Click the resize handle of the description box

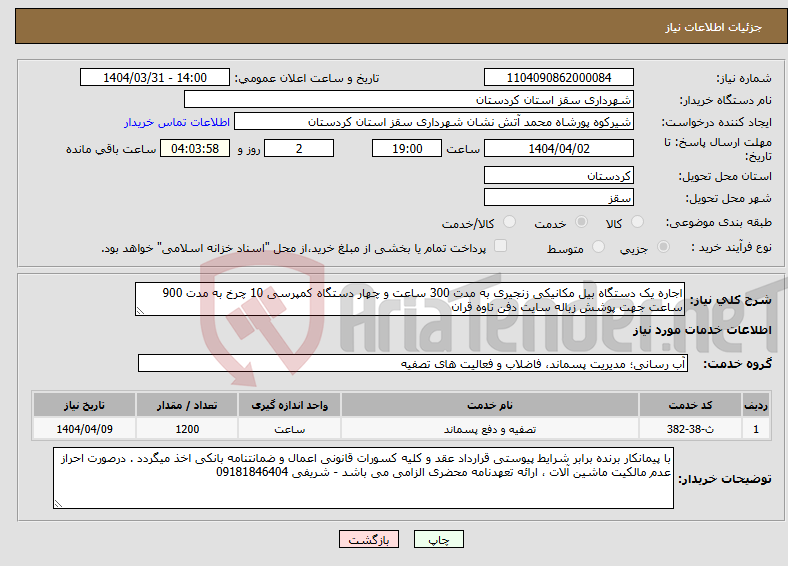click(140, 311)
